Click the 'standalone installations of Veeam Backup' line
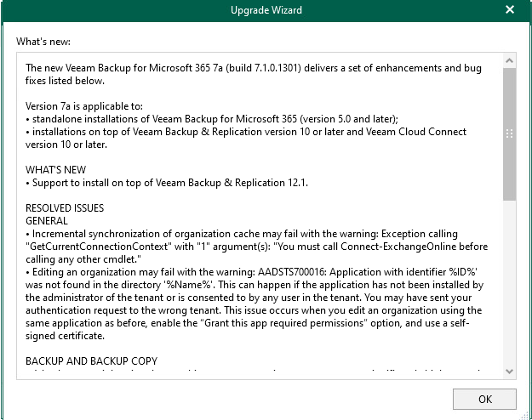The height and width of the screenshot is (420, 532). [212, 119]
